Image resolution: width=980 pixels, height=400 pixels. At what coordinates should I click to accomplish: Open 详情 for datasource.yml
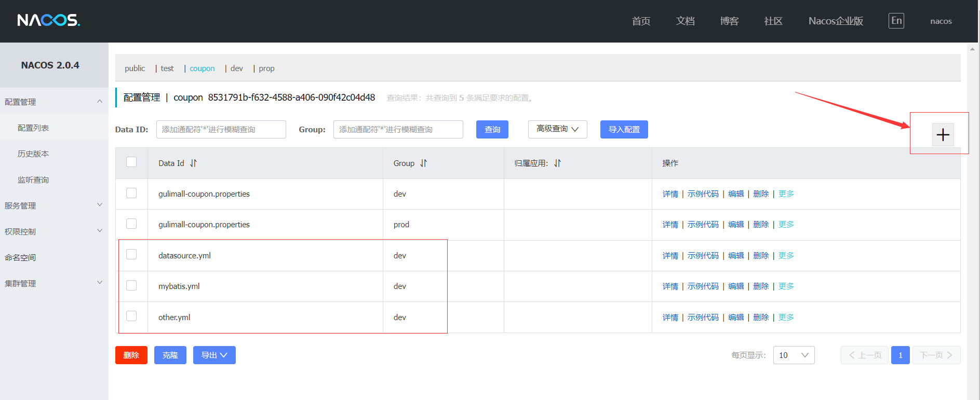point(670,255)
